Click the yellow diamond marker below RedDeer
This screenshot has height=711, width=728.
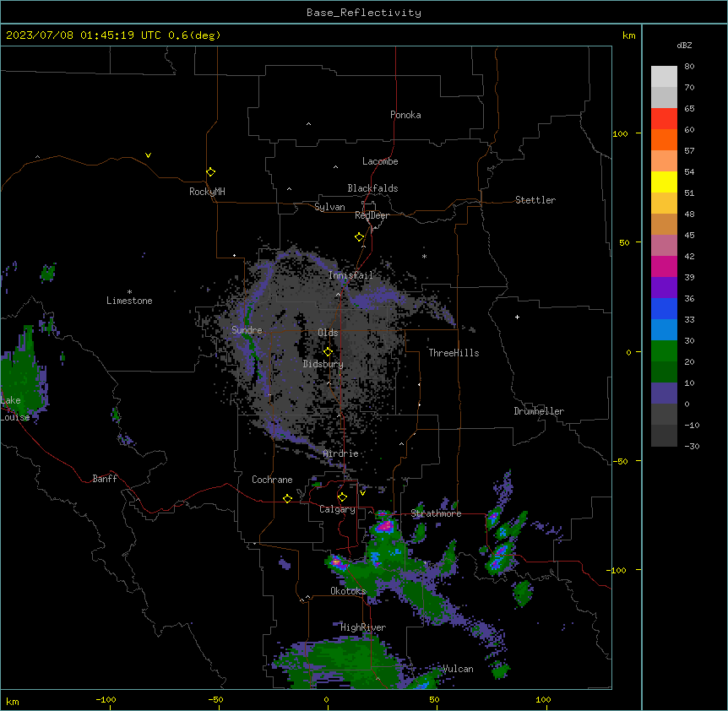360,237
